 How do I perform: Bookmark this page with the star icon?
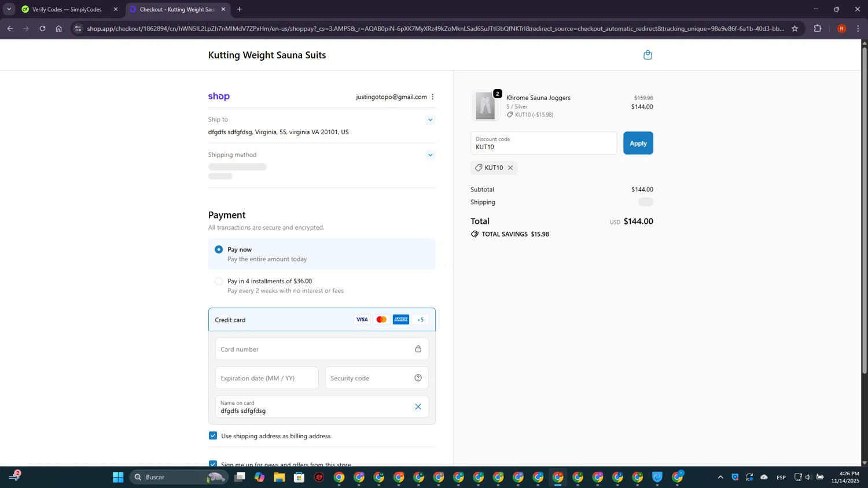click(795, 28)
